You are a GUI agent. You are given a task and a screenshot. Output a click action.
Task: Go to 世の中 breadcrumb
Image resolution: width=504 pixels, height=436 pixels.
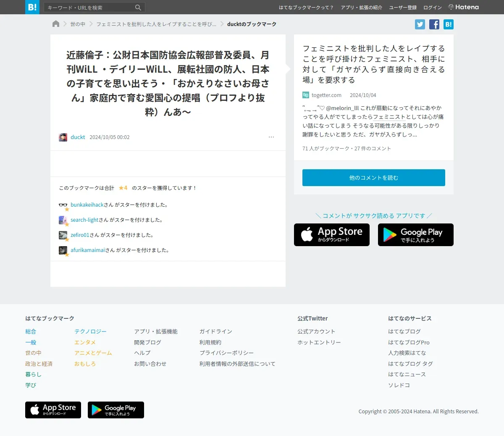click(x=78, y=24)
